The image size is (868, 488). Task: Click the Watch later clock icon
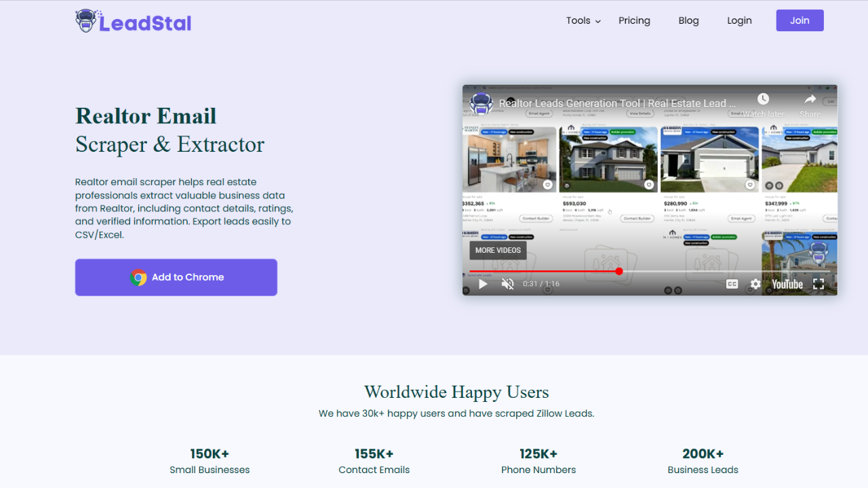[x=763, y=100]
